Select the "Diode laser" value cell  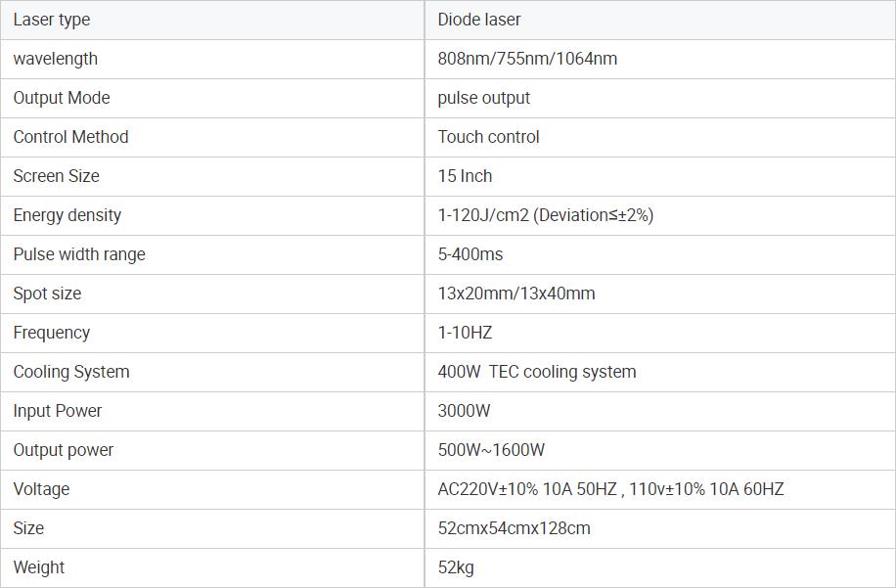coord(479,20)
